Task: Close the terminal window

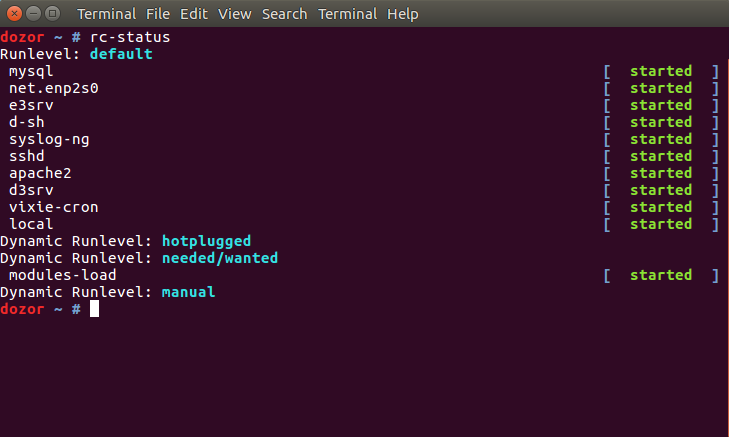Action: [14, 13]
